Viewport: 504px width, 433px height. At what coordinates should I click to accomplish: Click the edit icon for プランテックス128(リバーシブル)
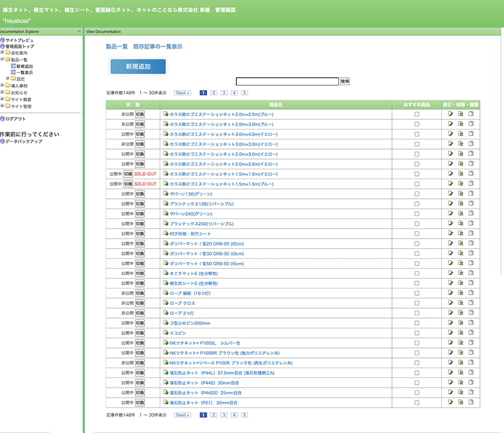(x=450, y=204)
